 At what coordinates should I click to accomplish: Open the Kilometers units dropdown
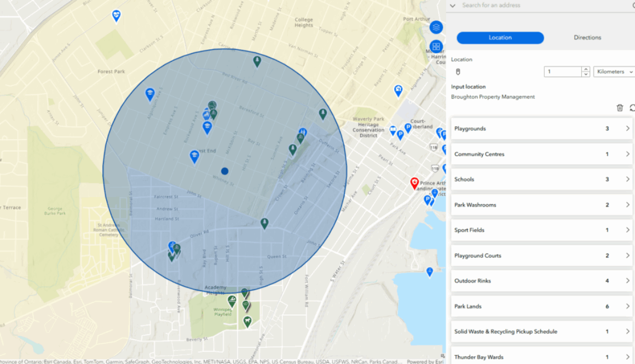tap(614, 72)
